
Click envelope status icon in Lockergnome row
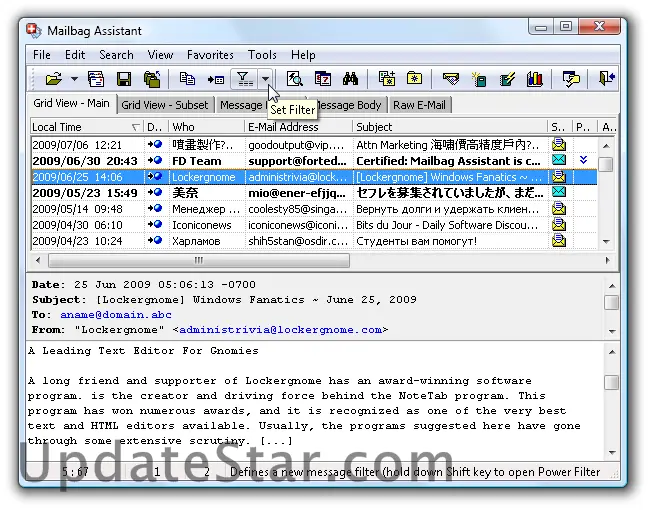coord(559,176)
